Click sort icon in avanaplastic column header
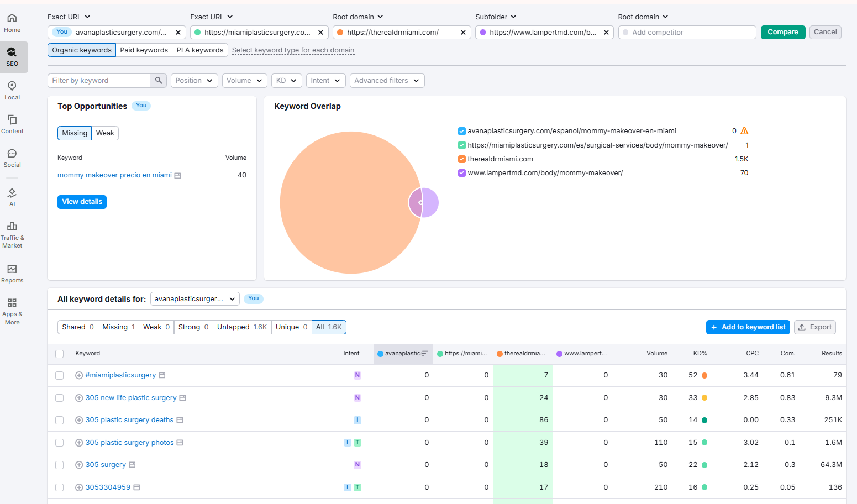The width and height of the screenshot is (857, 504). click(425, 354)
